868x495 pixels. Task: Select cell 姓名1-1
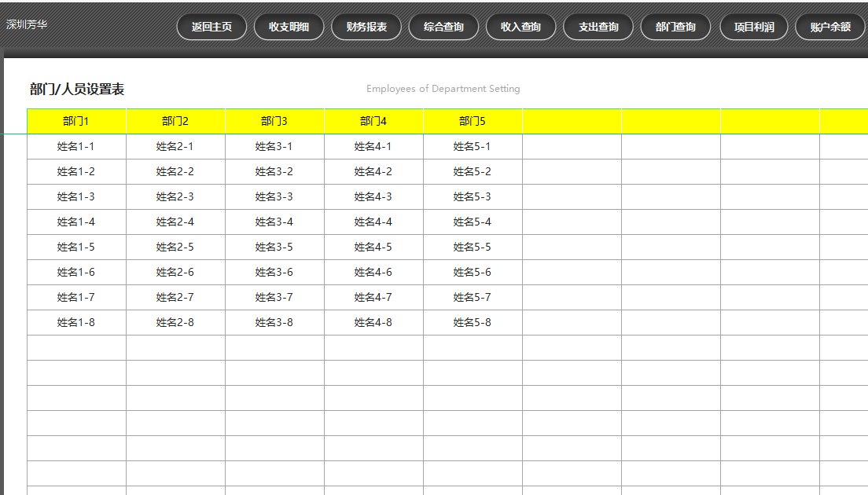(76, 147)
